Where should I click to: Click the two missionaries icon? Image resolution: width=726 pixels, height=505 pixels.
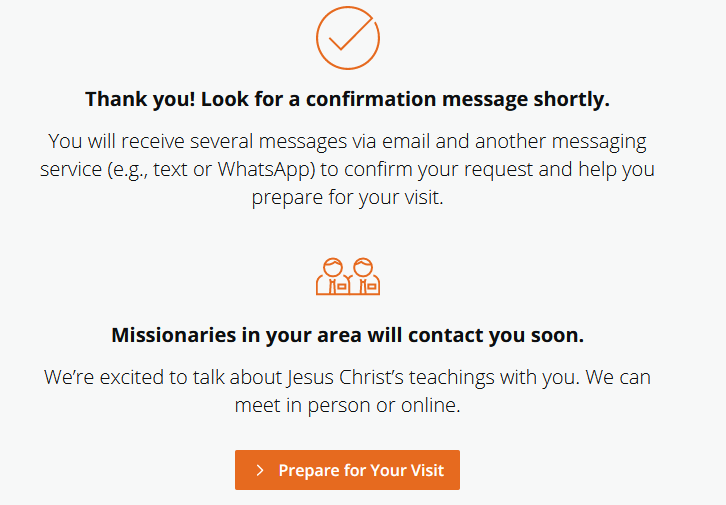tap(348, 276)
